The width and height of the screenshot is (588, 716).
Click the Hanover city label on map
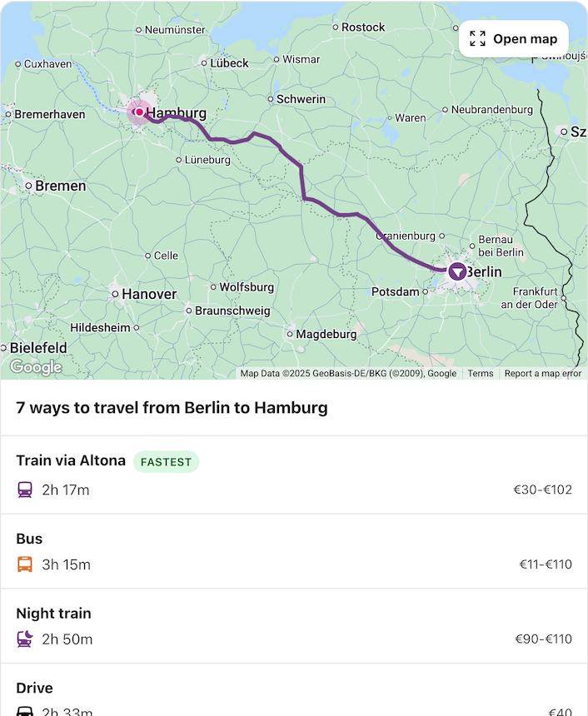coord(149,294)
